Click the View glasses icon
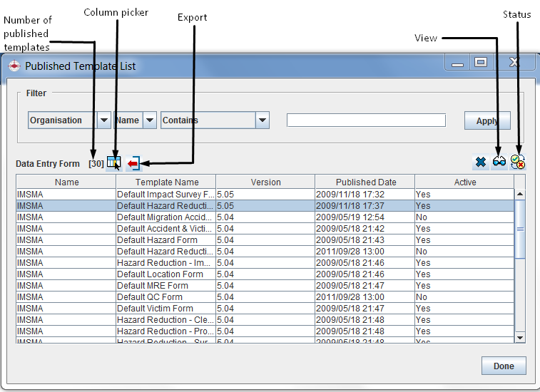 pyautogui.click(x=499, y=163)
